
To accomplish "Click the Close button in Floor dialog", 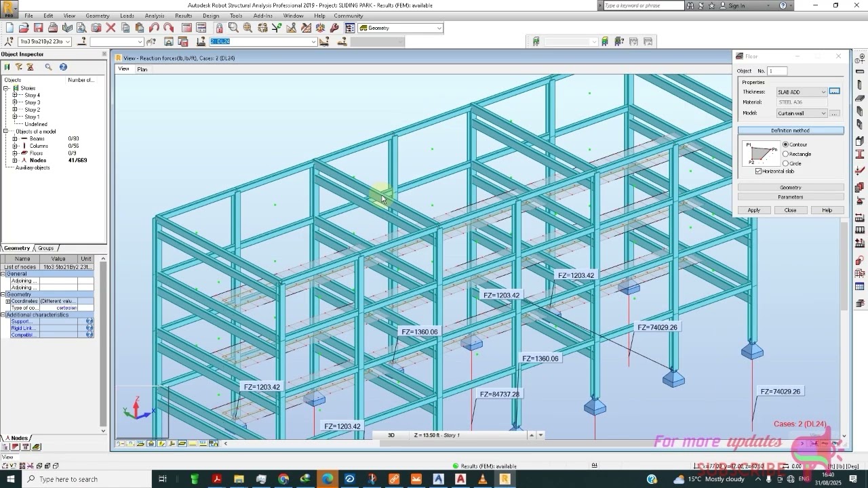I will (790, 210).
